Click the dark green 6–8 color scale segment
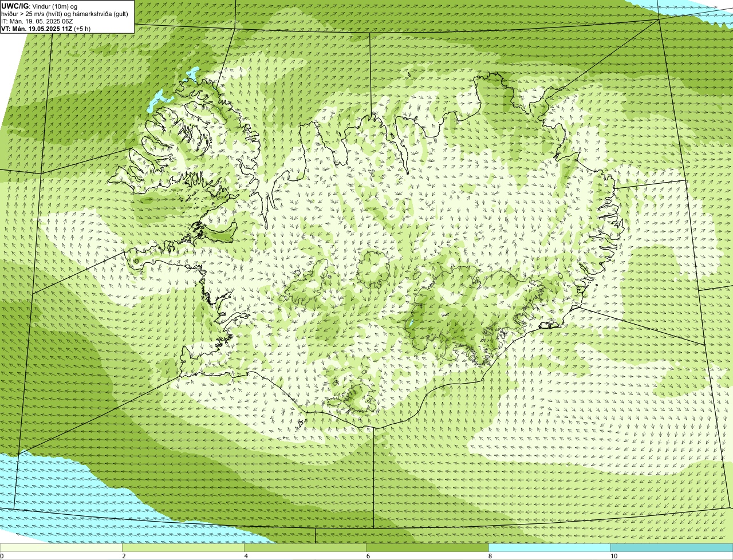Image resolution: width=733 pixels, height=560 pixels. 427,547
